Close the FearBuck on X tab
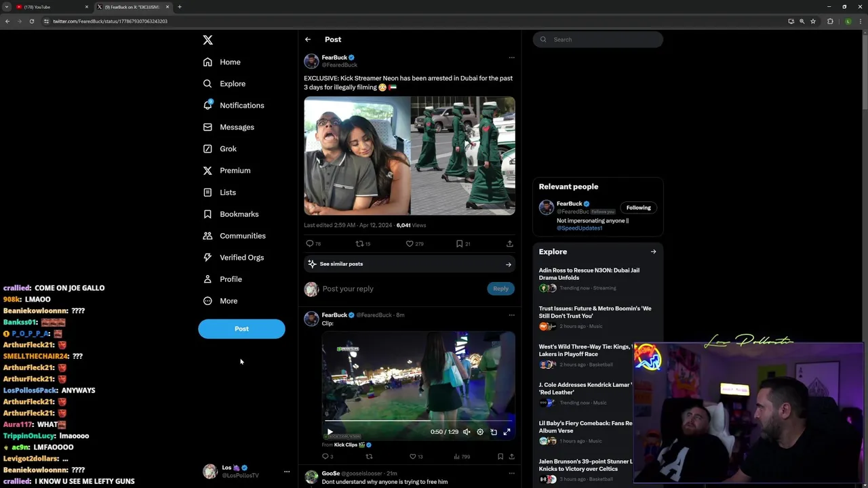 click(x=167, y=7)
